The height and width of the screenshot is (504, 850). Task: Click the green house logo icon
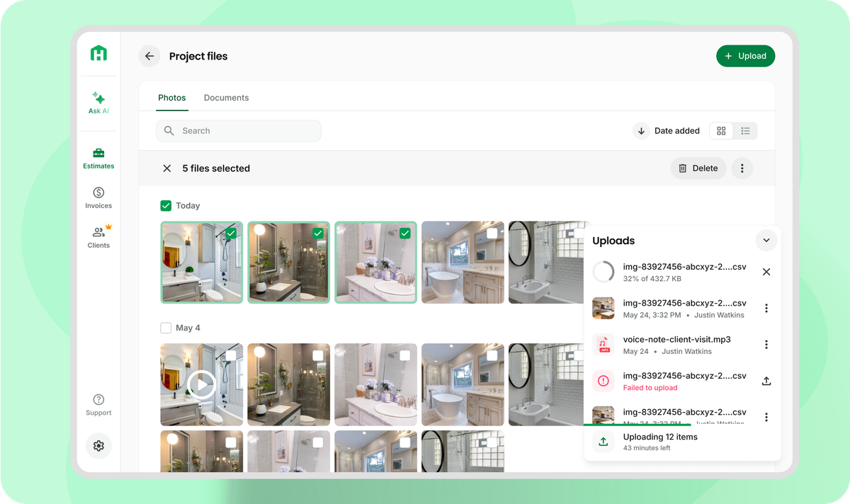click(98, 52)
